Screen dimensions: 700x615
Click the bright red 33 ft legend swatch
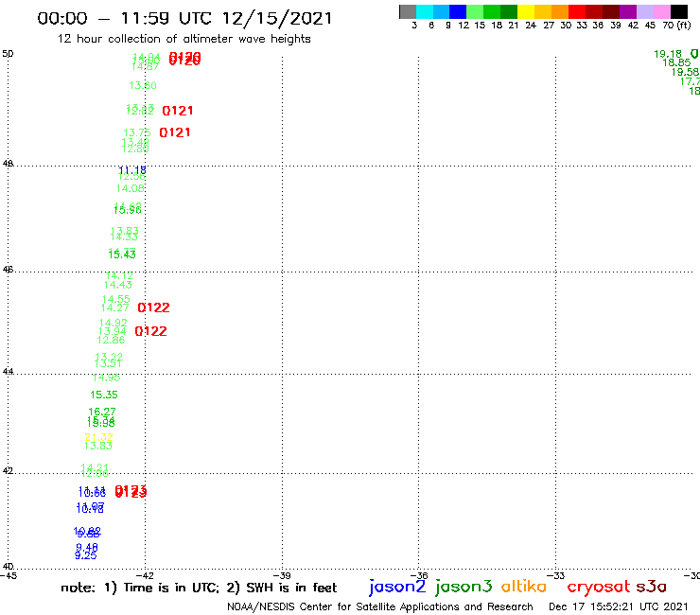(577, 11)
